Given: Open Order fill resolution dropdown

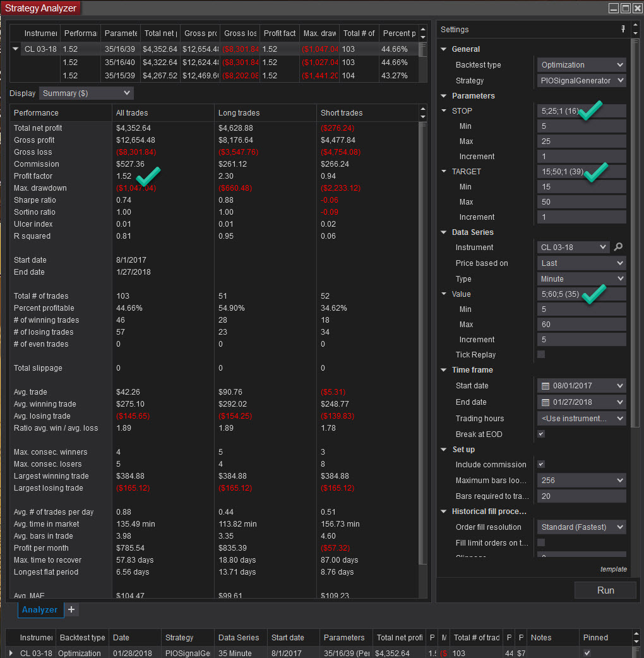Looking at the screenshot, I should 581,527.
